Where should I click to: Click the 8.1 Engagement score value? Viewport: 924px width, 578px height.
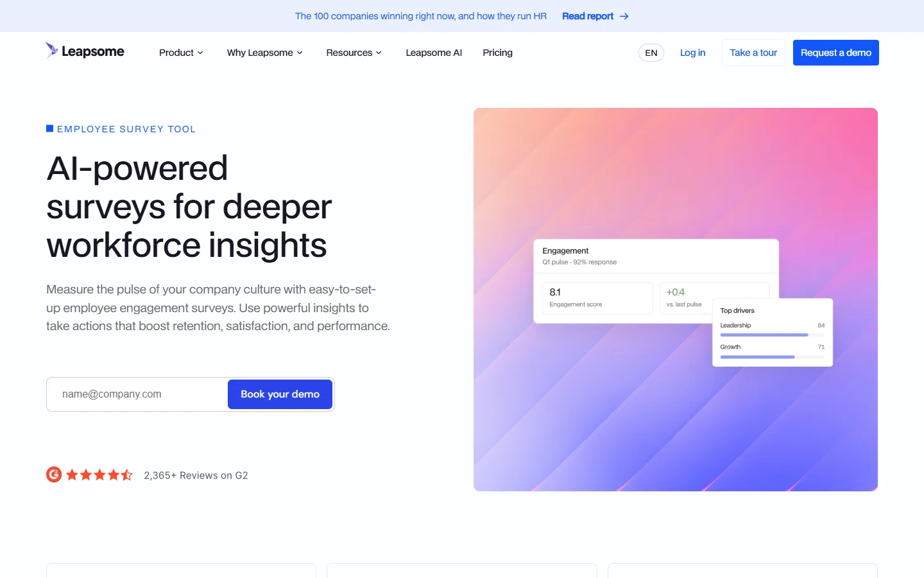click(x=555, y=292)
